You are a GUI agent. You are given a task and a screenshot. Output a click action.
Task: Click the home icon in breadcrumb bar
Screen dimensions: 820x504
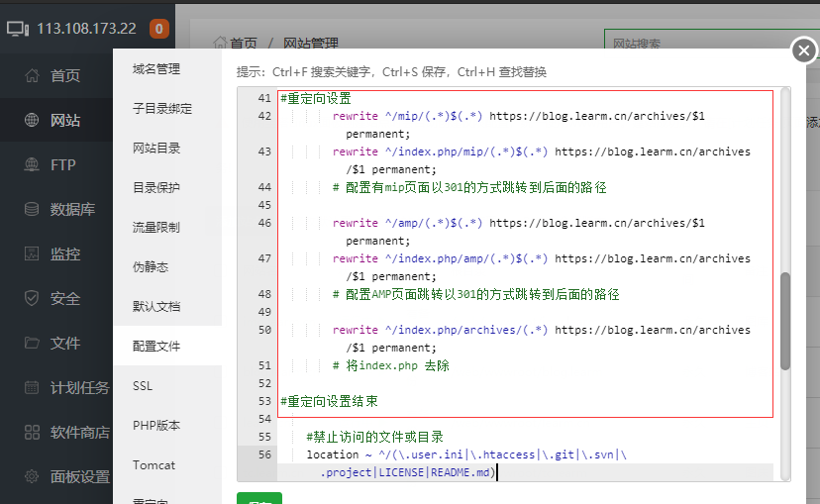[220, 43]
